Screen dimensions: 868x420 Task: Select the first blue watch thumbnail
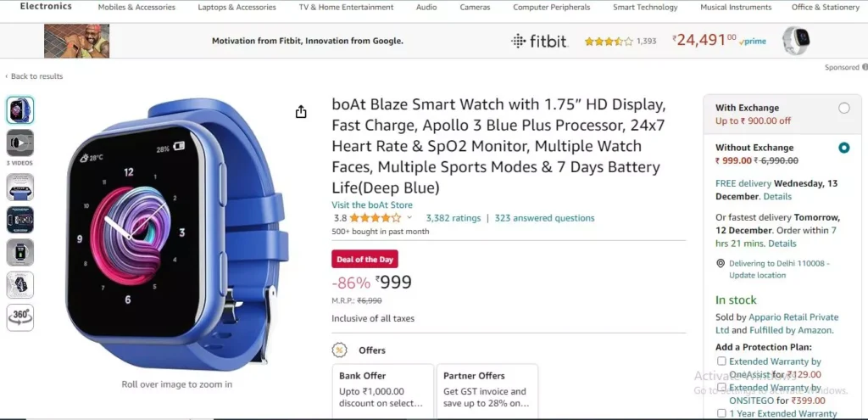click(x=20, y=109)
